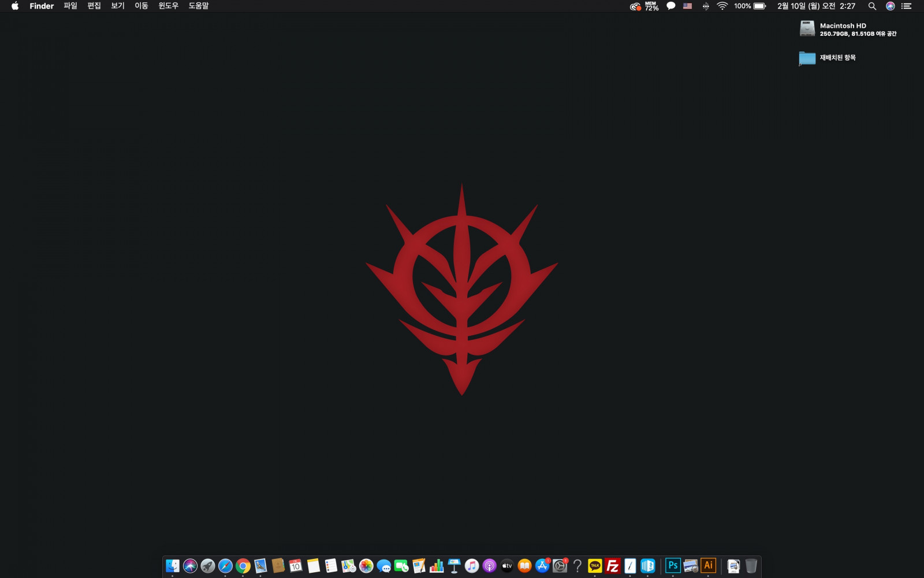
Task: Open the Apple menu
Action: point(15,6)
